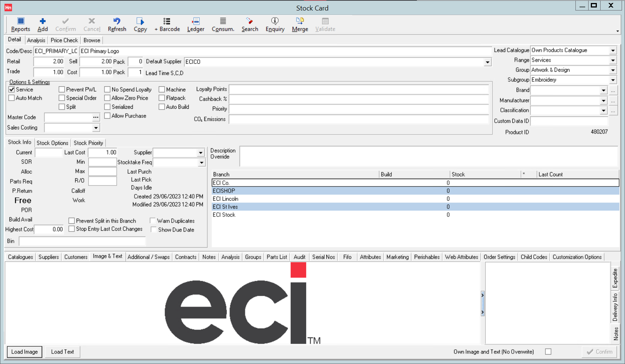Expand the toolbar overflow arrow

point(617,31)
